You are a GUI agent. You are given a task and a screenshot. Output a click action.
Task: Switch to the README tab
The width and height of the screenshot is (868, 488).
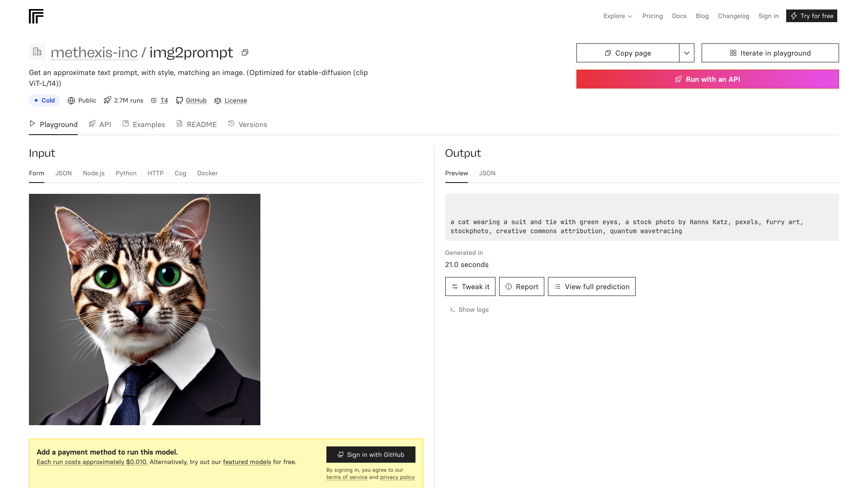click(201, 124)
